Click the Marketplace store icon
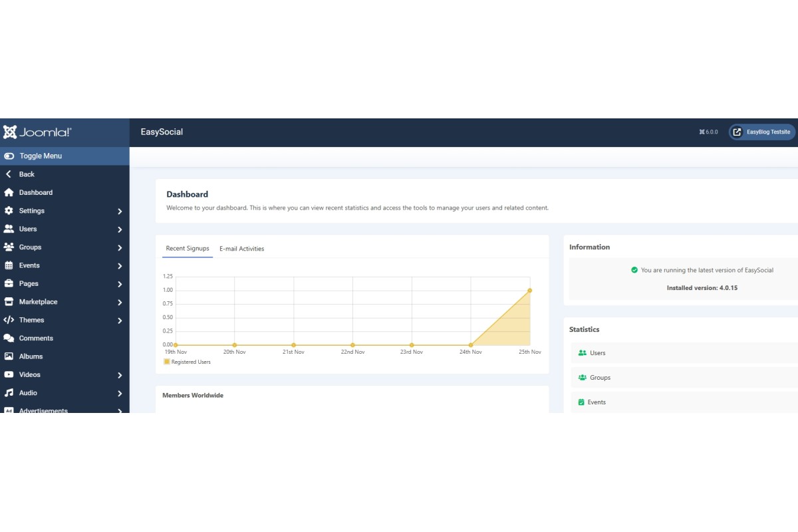Image resolution: width=798 pixels, height=532 pixels. [9, 302]
